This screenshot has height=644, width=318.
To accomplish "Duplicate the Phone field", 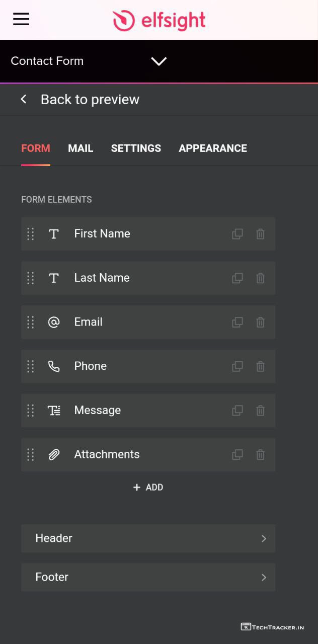I will pos(237,366).
